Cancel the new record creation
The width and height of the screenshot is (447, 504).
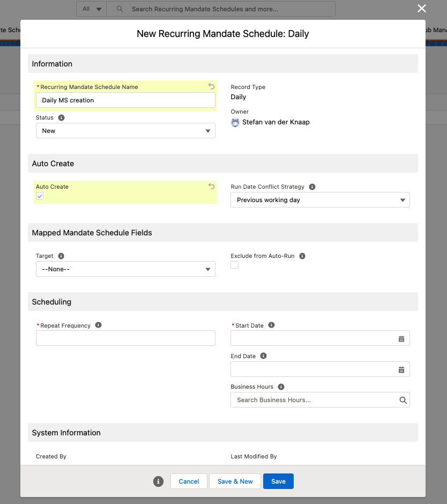(189, 481)
